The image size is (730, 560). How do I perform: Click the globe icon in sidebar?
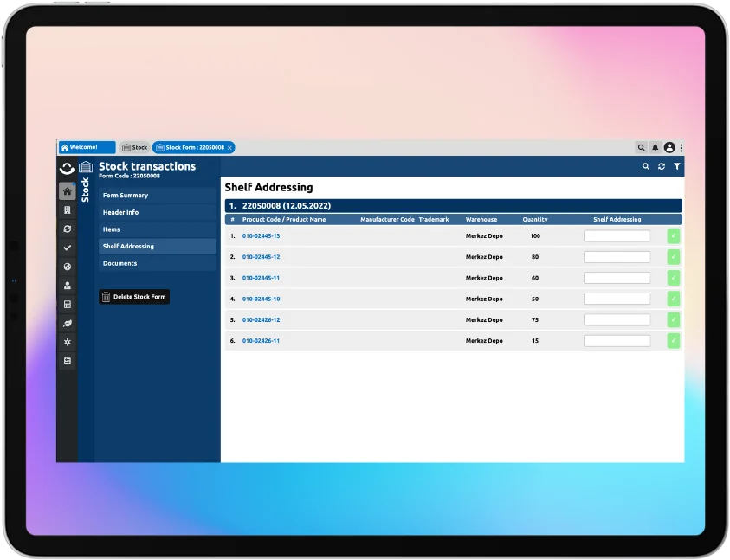pos(67,267)
